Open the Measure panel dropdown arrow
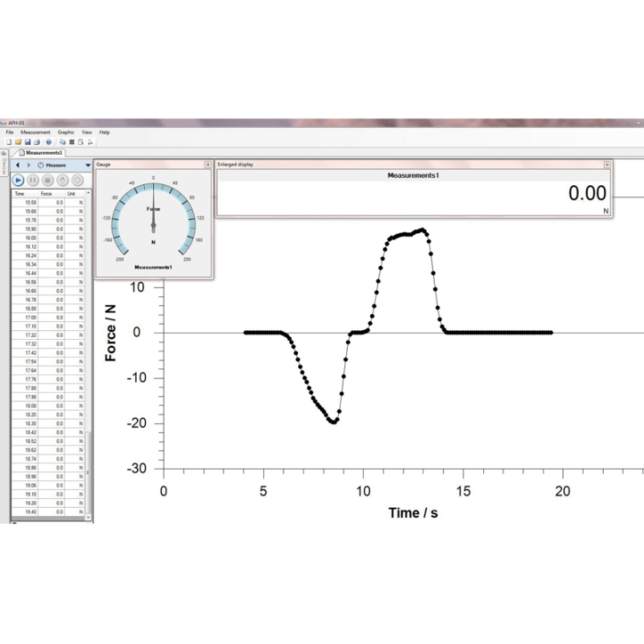Screen dimensions: 644x644 pos(88,165)
